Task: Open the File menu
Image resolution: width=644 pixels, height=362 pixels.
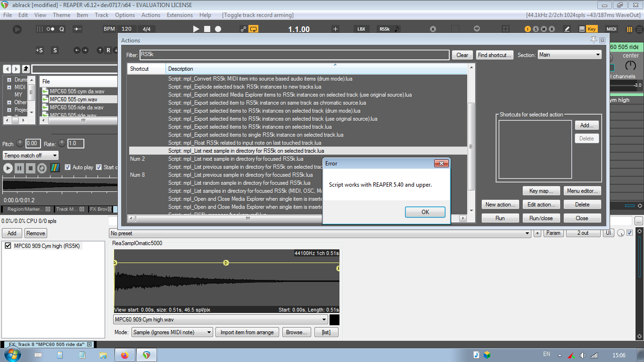Action: [x=8, y=15]
